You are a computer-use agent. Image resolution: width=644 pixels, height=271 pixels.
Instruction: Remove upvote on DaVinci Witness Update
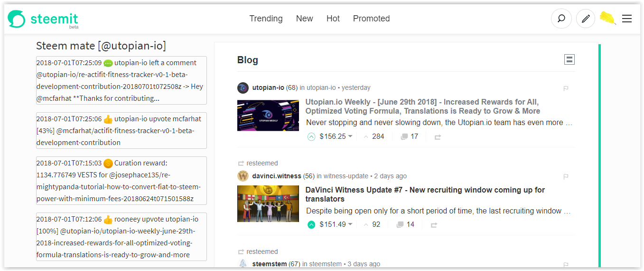click(311, 224)
